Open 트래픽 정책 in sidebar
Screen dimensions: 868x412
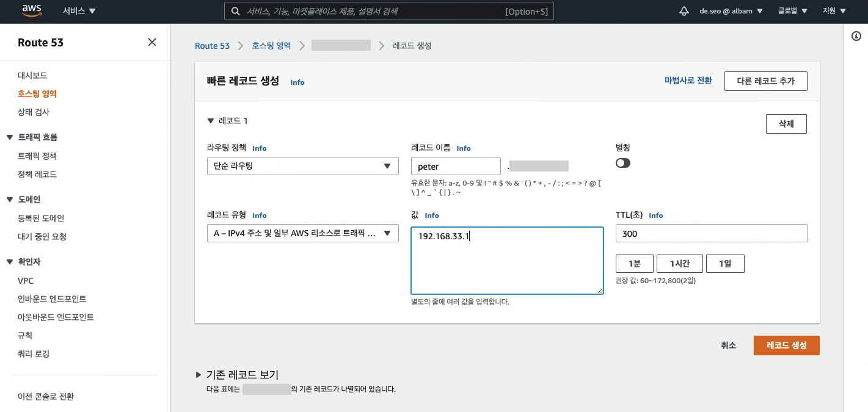coord(37,156)
